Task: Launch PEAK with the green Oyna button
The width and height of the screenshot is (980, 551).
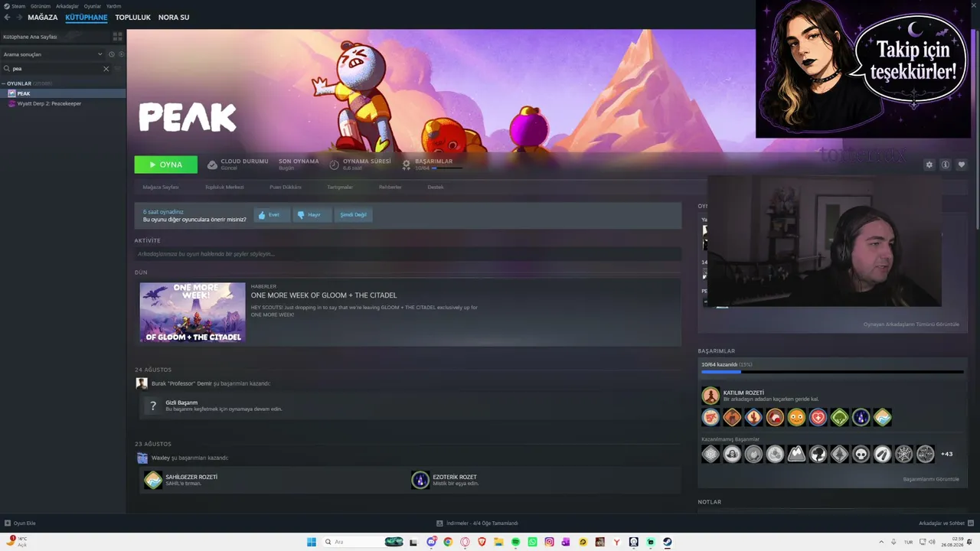Action: pyautogui.click(x=165, y=165)
